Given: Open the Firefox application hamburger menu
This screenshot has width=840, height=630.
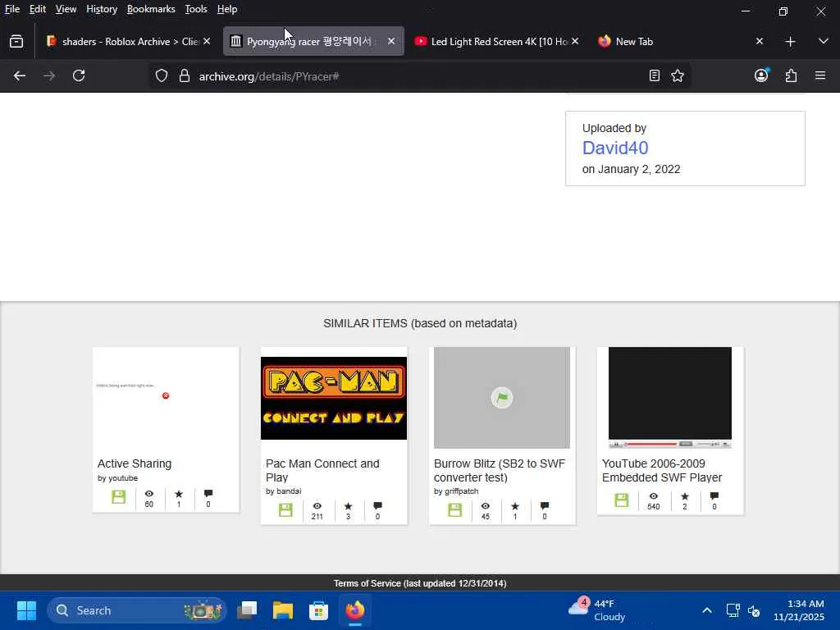Looking at the screenshot, I should [x=819, y=76].
